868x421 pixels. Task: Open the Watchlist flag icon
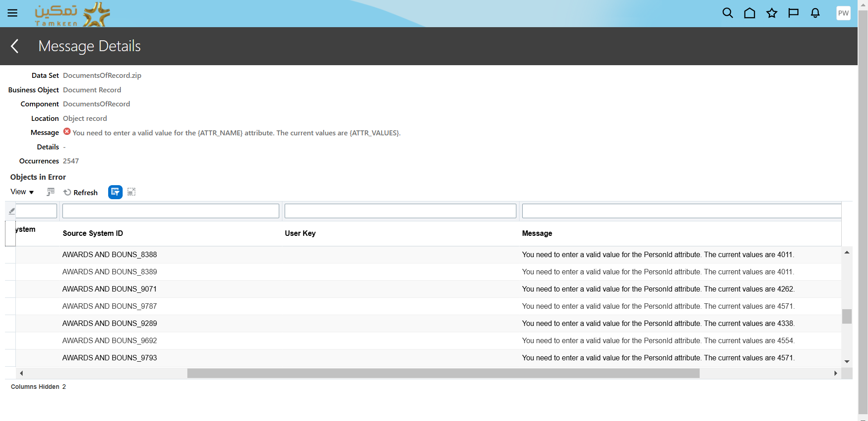[793, 13]
